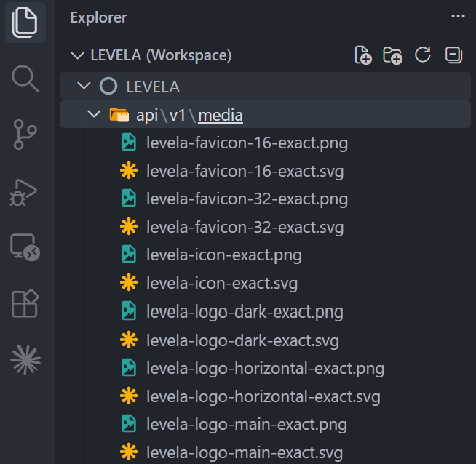Click SVG icon of levela-icon-exact.svg
476x464 pixels.
point(129,282)
